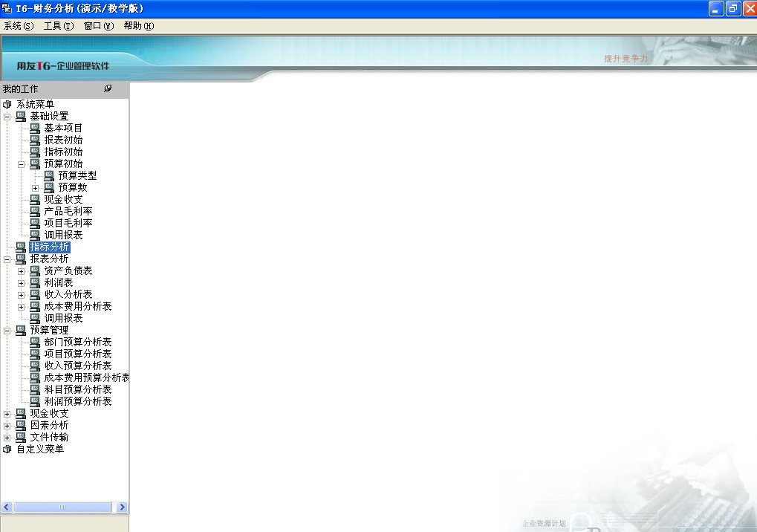
Task: Click the 预算管理 node icon
Action: click(x=21, y=330)
